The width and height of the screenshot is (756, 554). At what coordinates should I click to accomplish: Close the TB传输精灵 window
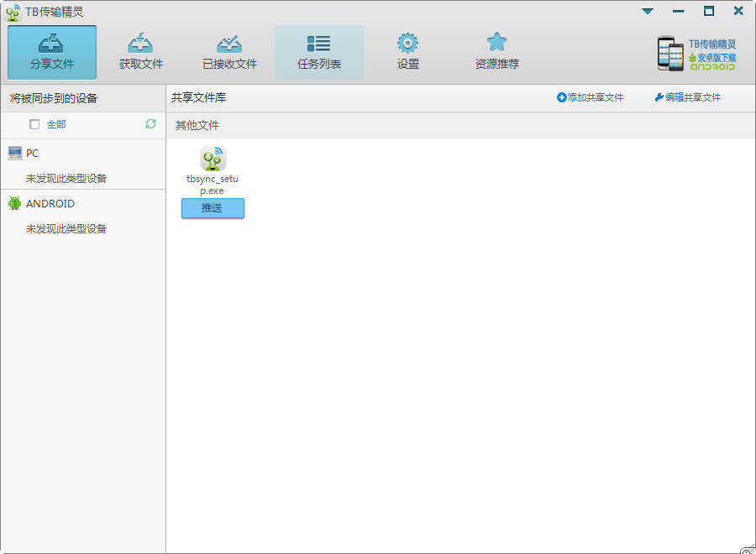click(738, 11)
